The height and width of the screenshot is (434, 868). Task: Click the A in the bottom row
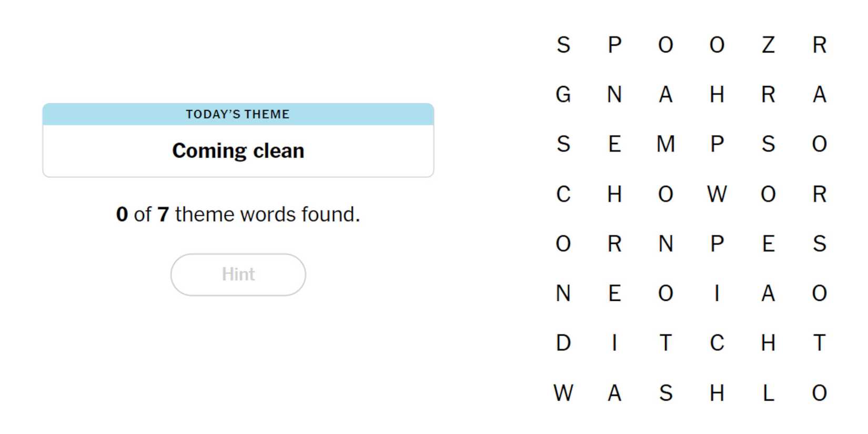coord(614,393)
